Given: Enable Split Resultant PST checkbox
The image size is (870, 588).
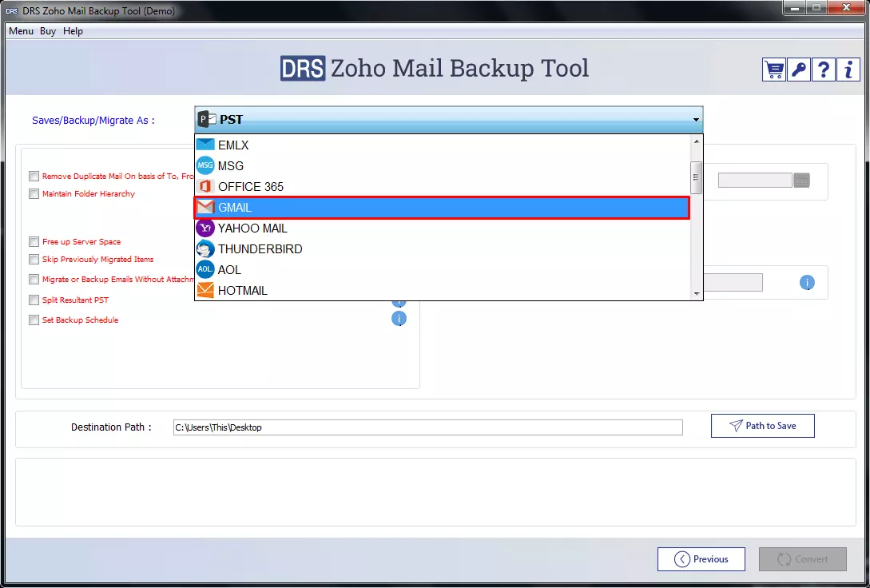Looking at the screenshot, I should [34, 300].
